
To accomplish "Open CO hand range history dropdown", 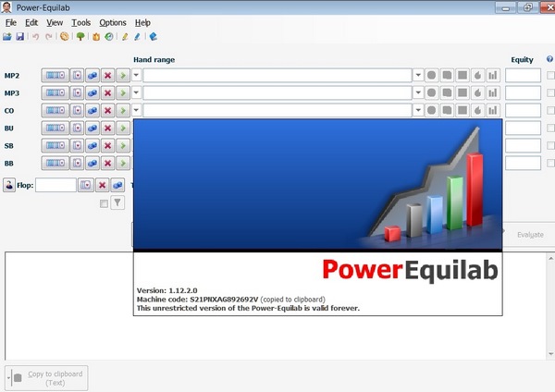I will point(418,110).
